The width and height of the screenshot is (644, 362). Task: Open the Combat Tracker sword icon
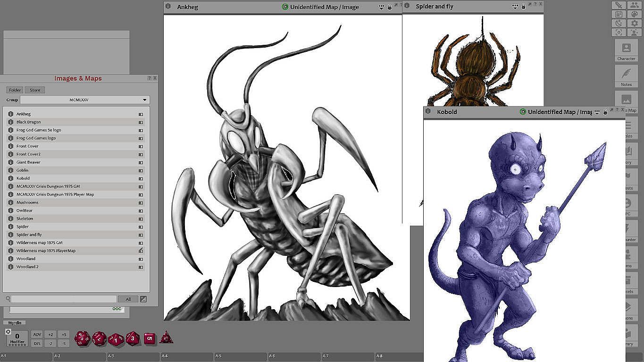click(x=619, y=5)
